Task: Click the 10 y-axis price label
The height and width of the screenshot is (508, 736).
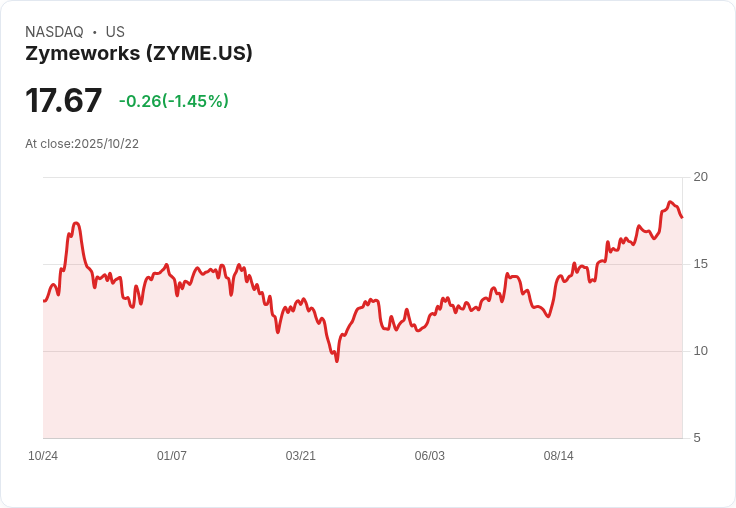Action: tap(700, 351)
